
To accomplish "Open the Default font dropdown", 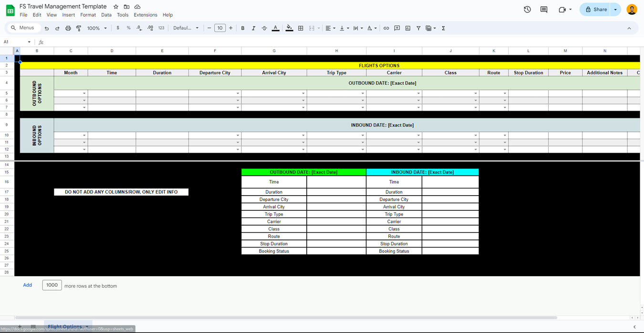I will click(186, 28).
